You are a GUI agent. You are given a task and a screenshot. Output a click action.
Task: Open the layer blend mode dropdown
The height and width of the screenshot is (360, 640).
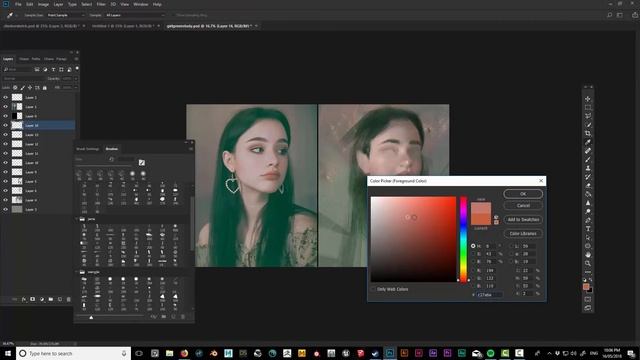click(24, 78)
